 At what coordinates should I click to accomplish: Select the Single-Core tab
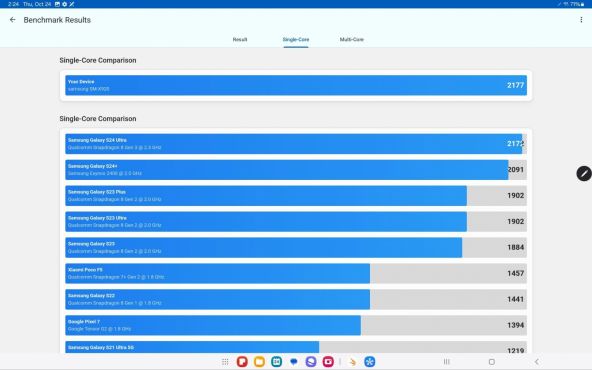[x=296, y=39]
